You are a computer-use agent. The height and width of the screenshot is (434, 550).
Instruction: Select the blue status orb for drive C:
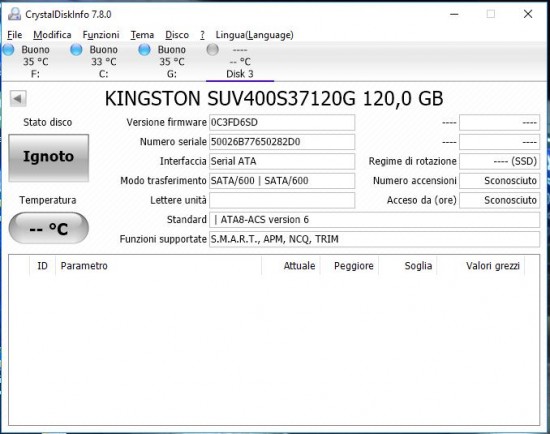coord(76,49)
